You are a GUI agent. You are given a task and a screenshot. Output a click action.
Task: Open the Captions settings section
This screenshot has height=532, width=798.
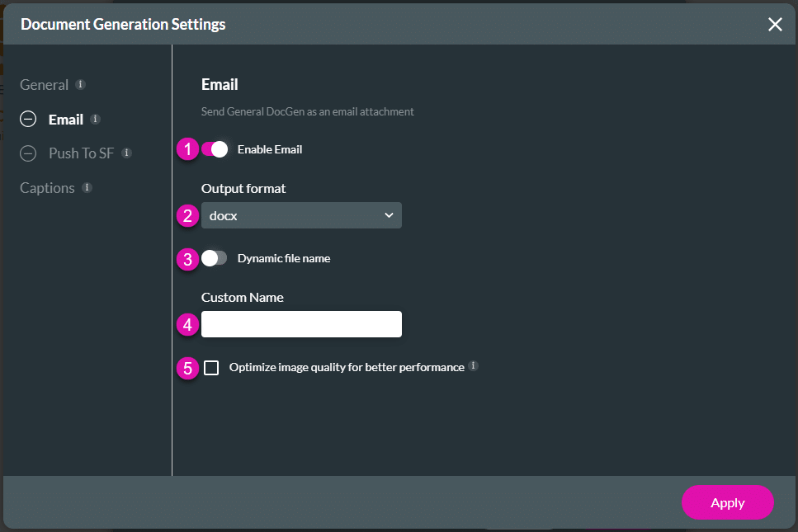coord(47,187)
